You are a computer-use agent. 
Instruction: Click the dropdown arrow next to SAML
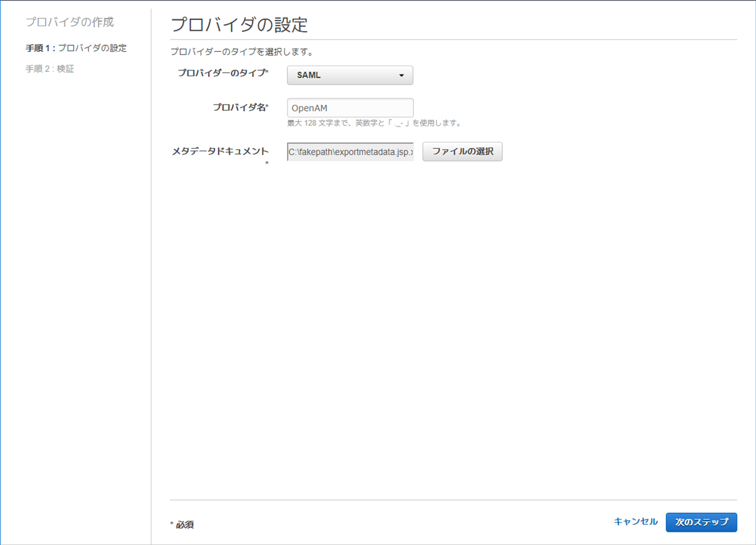pos(403,74)
